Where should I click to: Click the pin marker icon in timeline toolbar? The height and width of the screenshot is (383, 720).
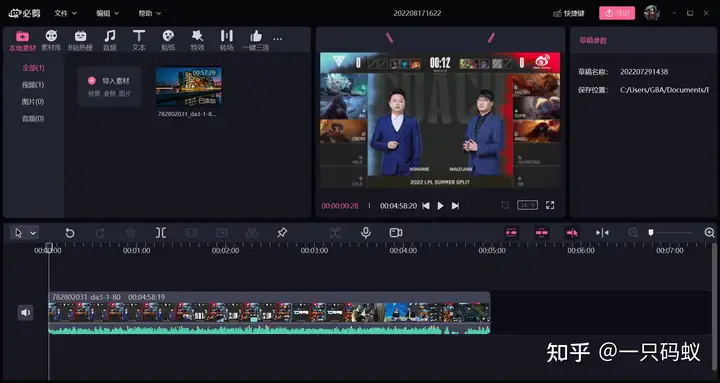click(x=282, y=233)
